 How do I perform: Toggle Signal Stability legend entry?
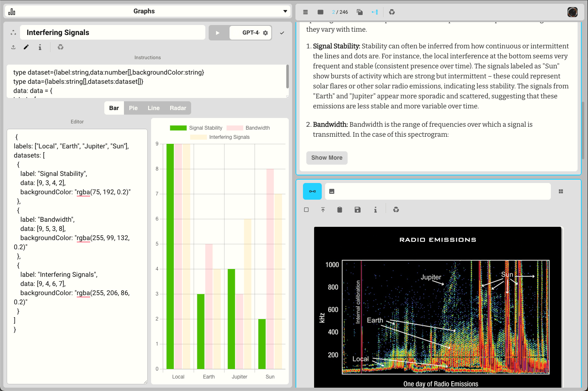pos(196,128)
